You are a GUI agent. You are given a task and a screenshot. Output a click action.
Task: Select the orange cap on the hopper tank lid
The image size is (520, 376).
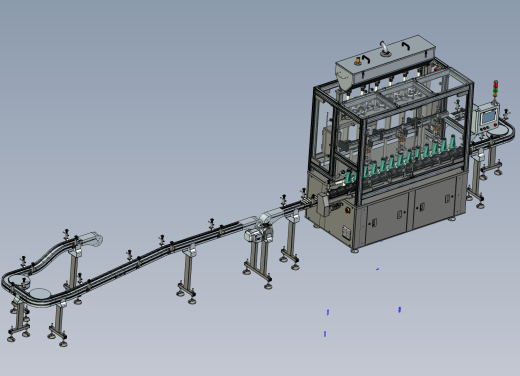click(358, 60)
